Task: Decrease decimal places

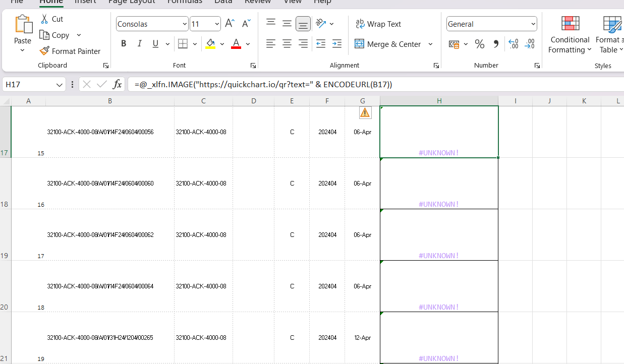Action: coord(530,44)
